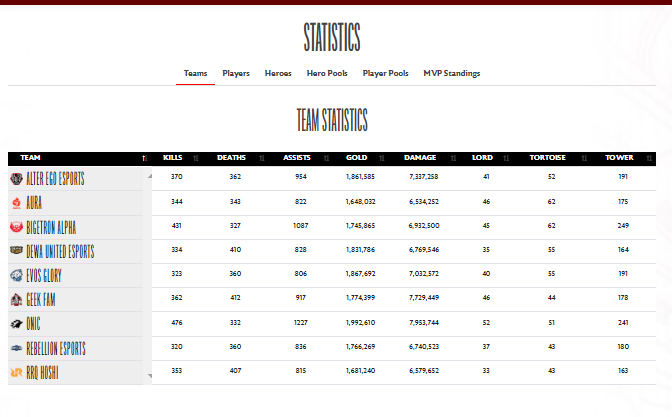Select the ONIC team name

[x=33, y=324]
